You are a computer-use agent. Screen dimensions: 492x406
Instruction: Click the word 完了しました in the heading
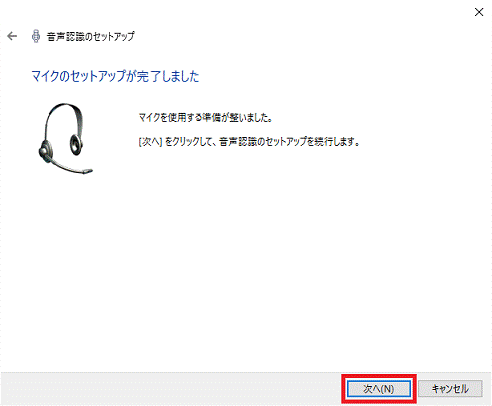[x=168, y=76]
